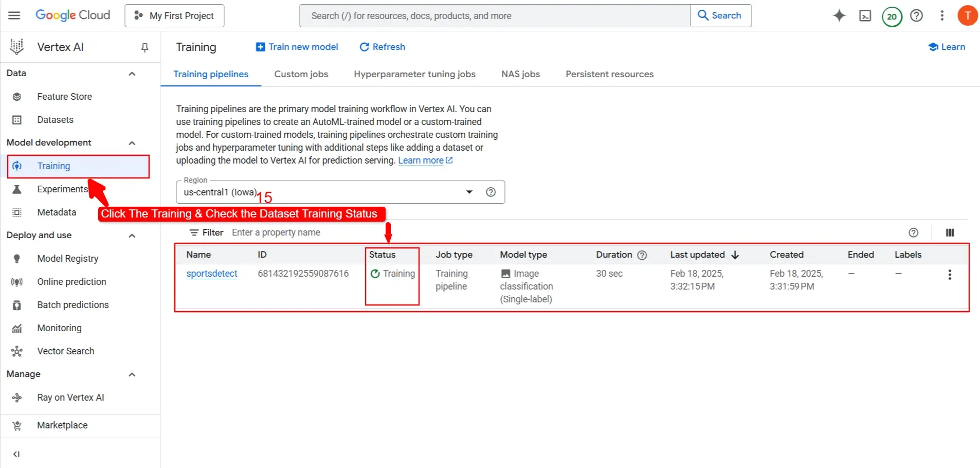980x468 pixels.
Task: Open the Gemini AI assistant sparkle icon
Action: tap(839, 15)
